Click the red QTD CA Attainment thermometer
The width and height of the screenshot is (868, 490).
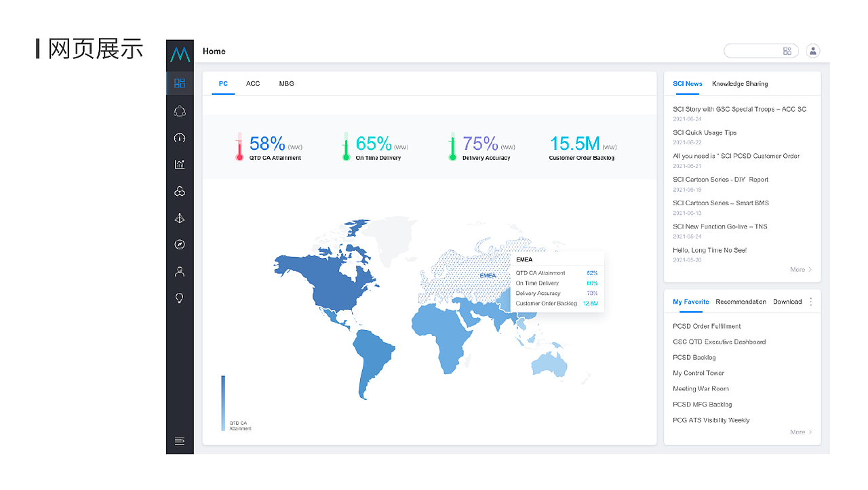239,146
